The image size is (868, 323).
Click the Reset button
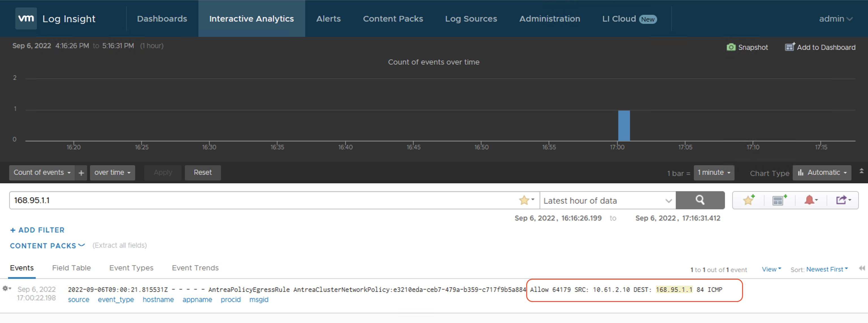(x=203, y=173)
